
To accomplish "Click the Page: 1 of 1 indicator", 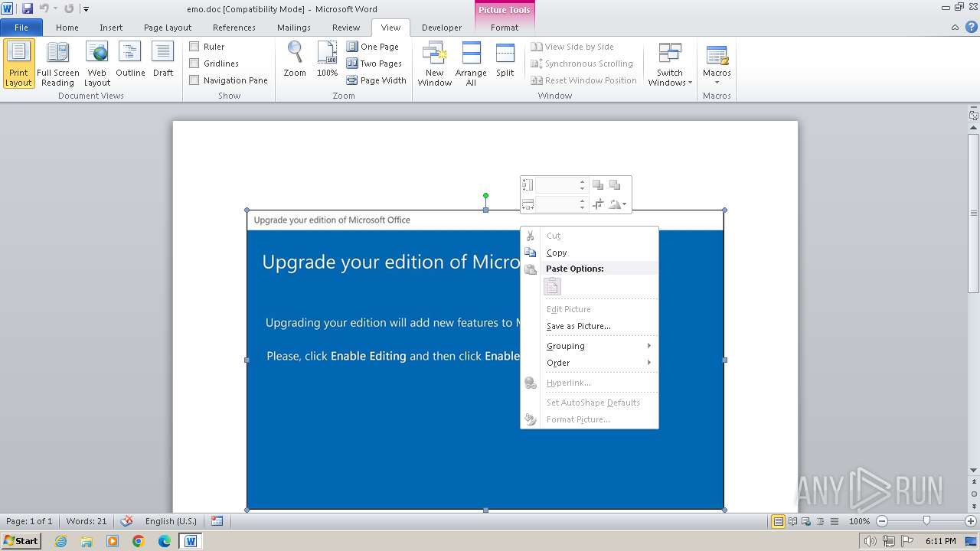I will pos(29,521).
